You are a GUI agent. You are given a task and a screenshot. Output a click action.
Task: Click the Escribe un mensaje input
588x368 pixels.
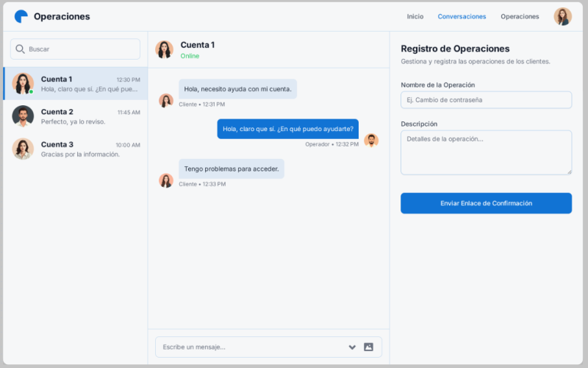(250, 347)
